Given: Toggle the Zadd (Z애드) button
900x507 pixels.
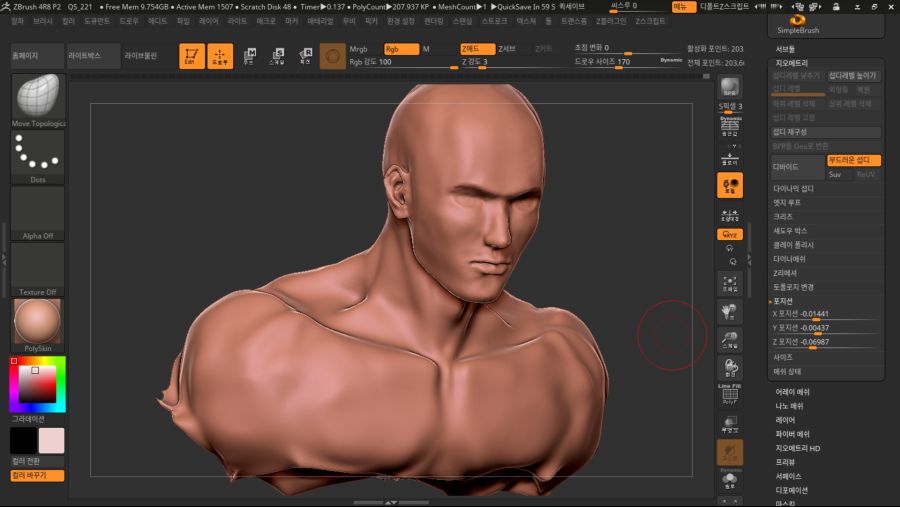Looking at the screenshot, I should (x=478, y=49).
